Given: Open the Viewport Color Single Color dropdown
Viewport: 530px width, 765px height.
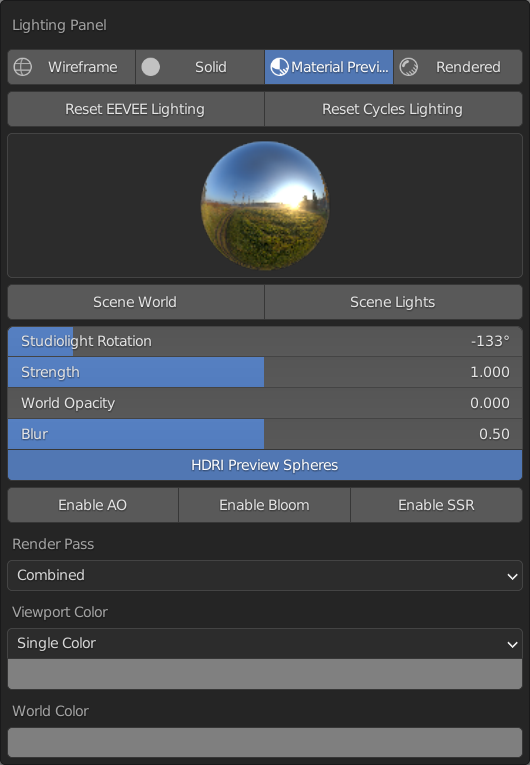Looking at the screenshot, I should point(265,644).
